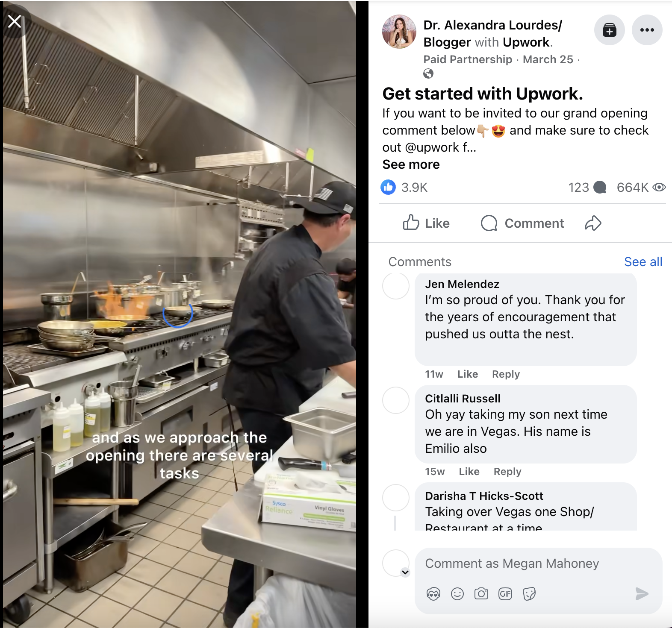Open the emoji smiley picker
The height and width of the screenshot is (628, 672).
(457, 593)
